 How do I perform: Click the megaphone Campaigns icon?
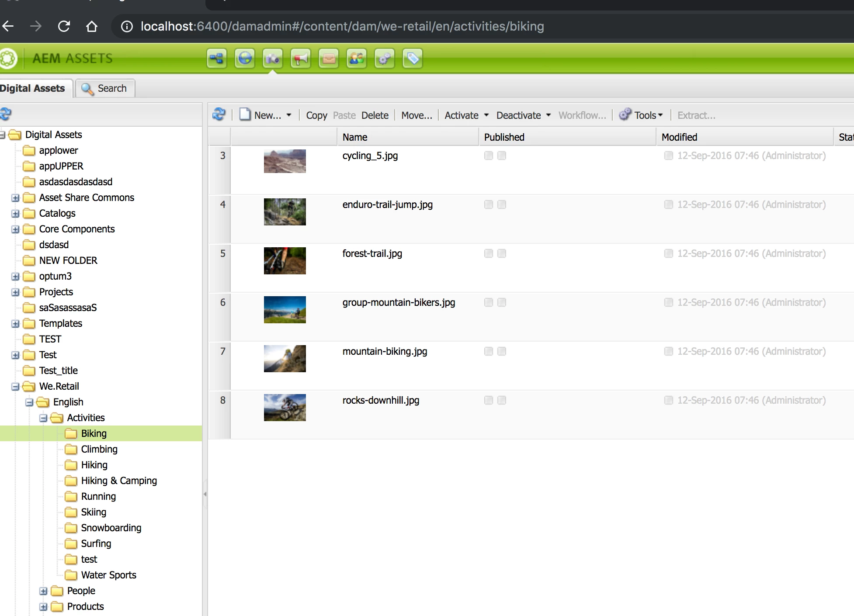point(301,59)
